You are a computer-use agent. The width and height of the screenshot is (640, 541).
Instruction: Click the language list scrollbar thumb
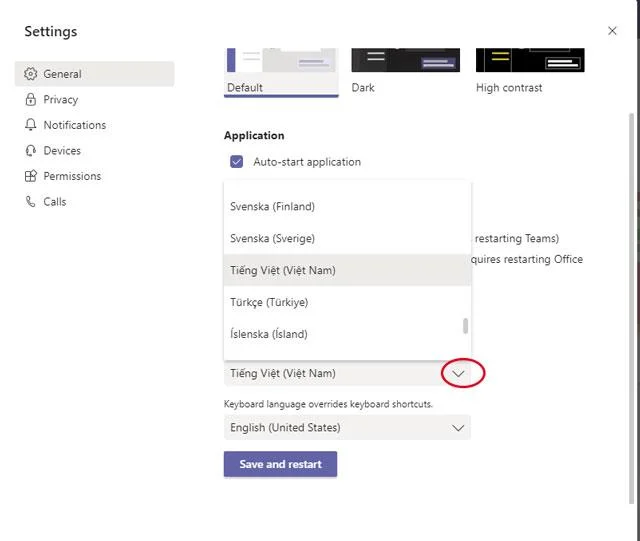point(465,326)
